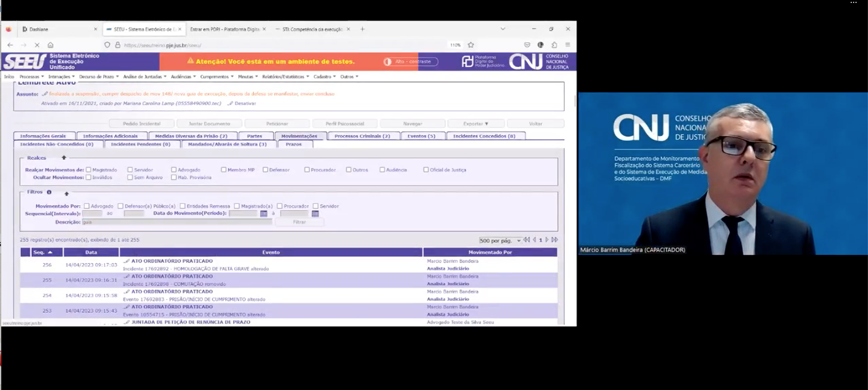Go to previous page of results
Image resolution: width=868 pixels, height=390 pixels.
pos(534,240)
